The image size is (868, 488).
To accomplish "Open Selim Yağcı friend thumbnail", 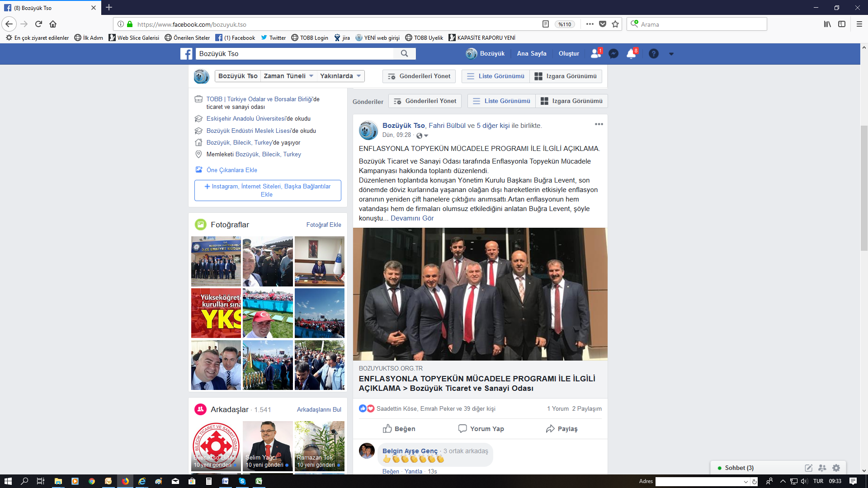I will [268, 446].
